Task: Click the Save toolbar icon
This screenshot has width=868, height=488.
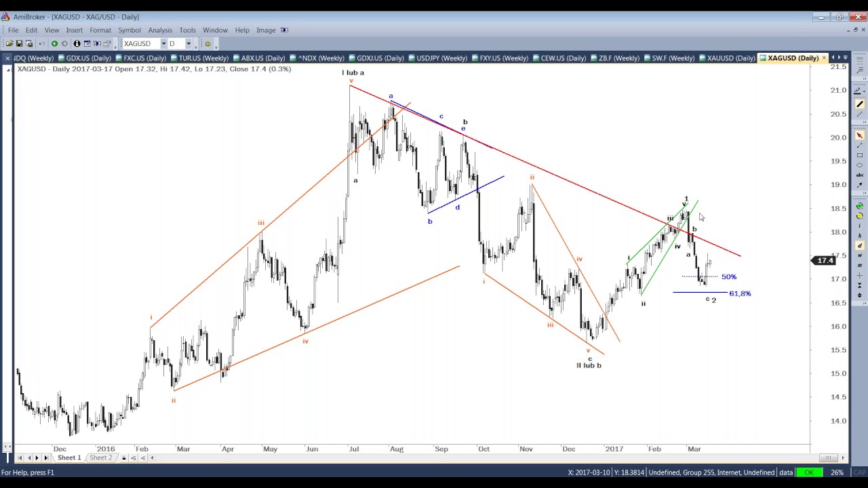Action: coord(19,44)
